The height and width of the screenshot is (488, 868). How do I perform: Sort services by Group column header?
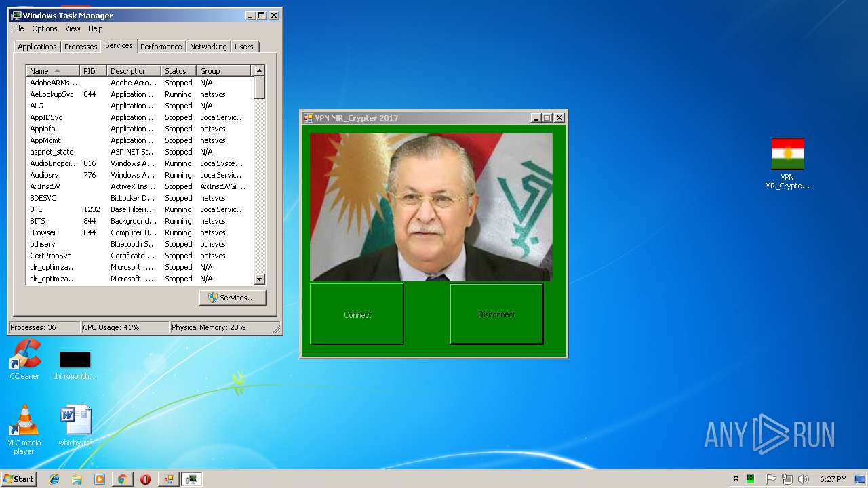click(224, 70)
